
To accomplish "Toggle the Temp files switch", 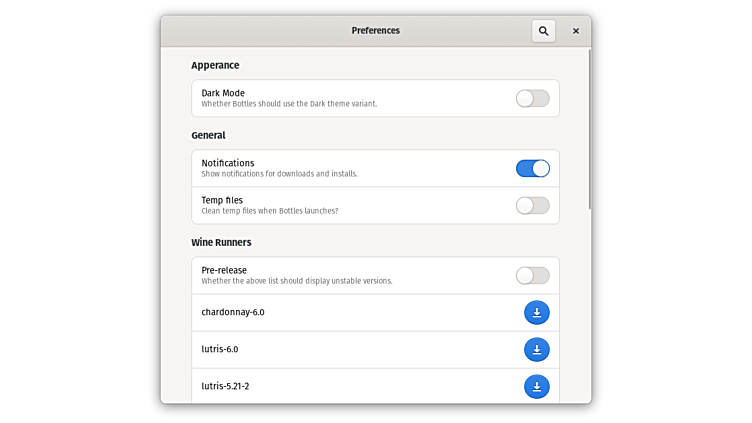I will coord(532,205).
